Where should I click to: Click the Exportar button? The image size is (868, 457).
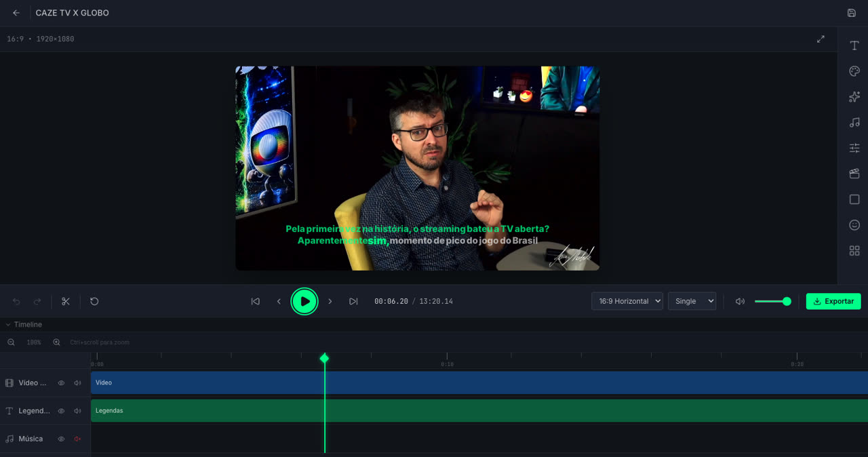tap(833, 301)
